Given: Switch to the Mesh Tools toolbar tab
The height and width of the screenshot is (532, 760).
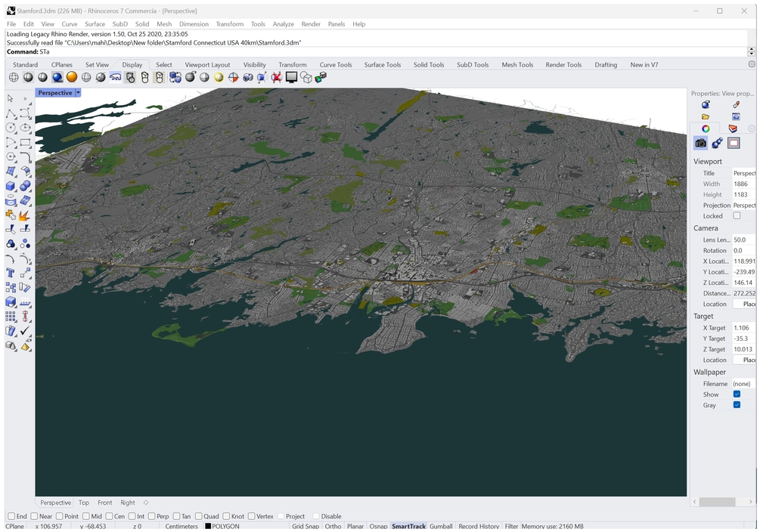Looking at the screenshot, I should point(518,65).
